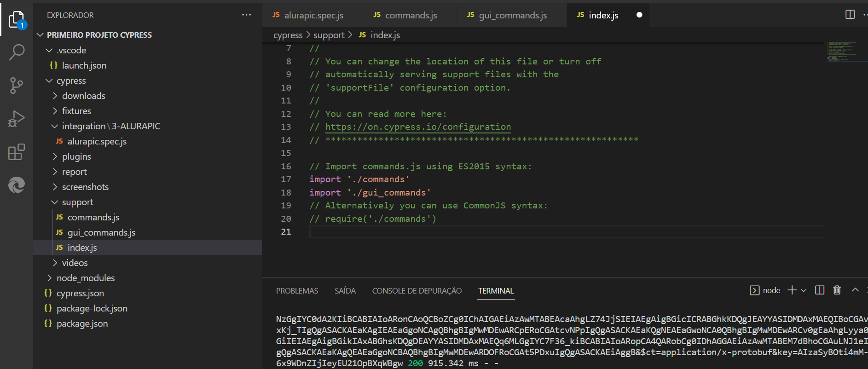Screen dimensions: 868x369
Task: Open commands.js in explorer tree
Action: coord(148,217)
